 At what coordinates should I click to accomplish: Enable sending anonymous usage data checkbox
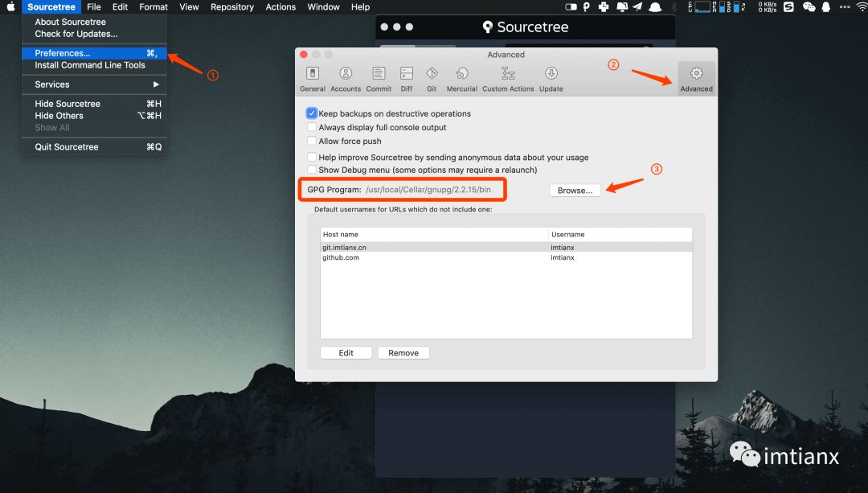tap(312, 157)
